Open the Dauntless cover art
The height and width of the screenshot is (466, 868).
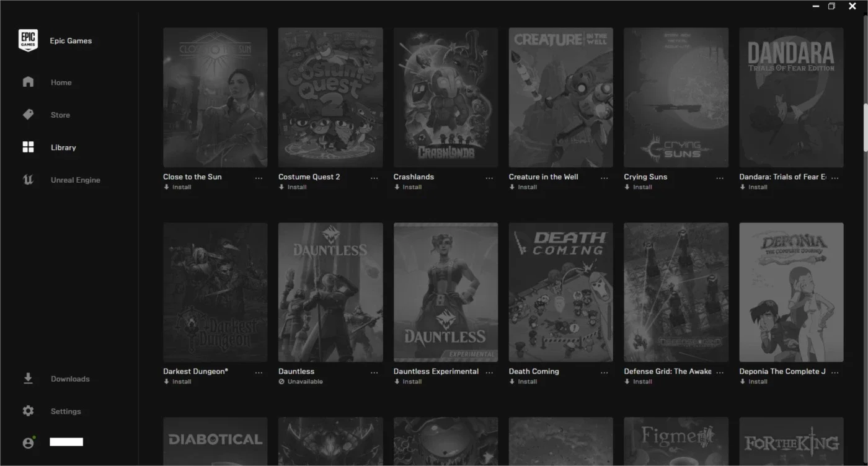(330, 292)
